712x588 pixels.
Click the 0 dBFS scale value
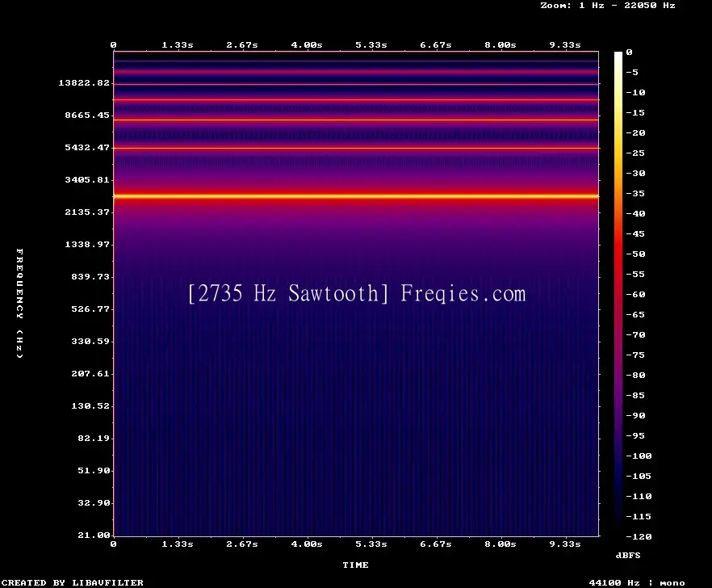click(x=629, y=52)
